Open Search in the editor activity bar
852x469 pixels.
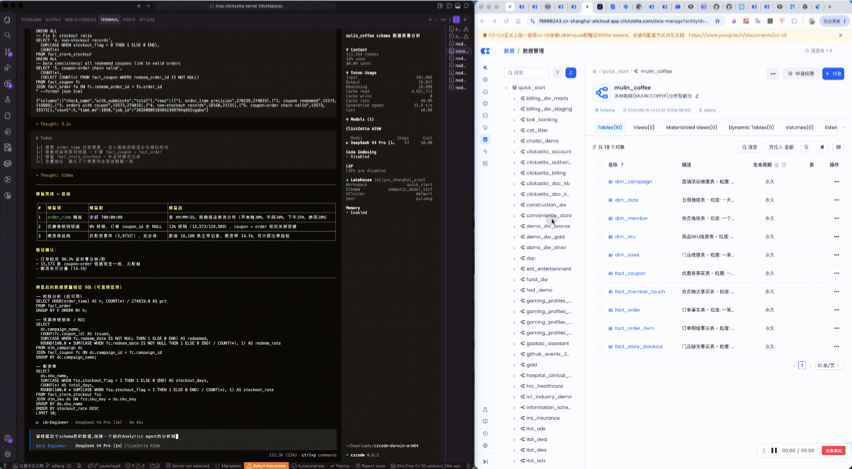[8, 35]
